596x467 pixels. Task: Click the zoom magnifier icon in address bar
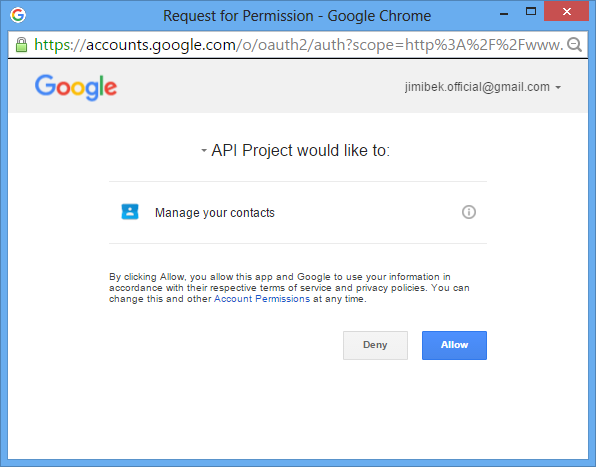(574, 45)
